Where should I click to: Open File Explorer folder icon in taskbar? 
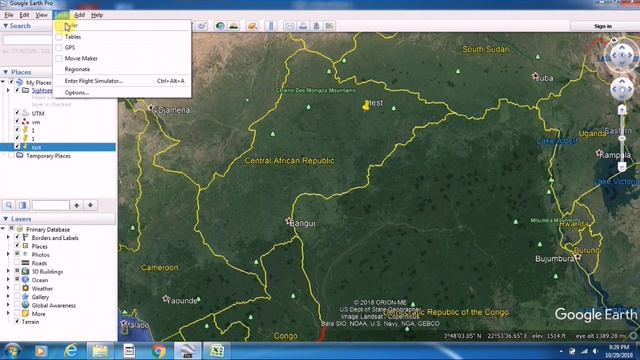[100, 351]
